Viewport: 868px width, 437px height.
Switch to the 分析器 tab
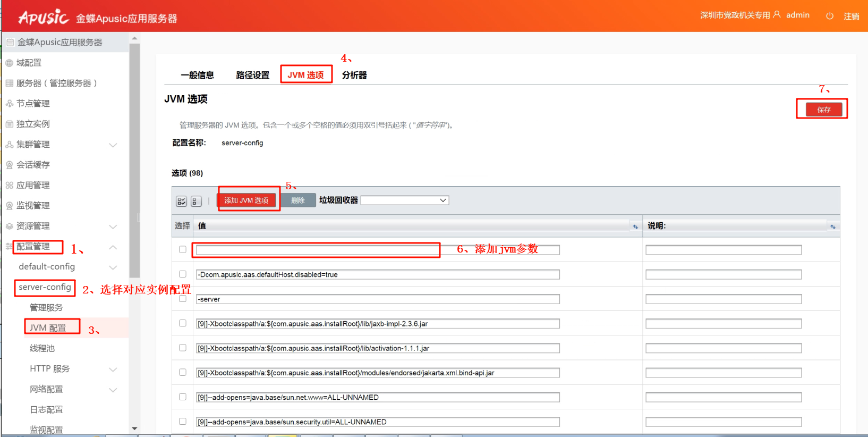354,75
